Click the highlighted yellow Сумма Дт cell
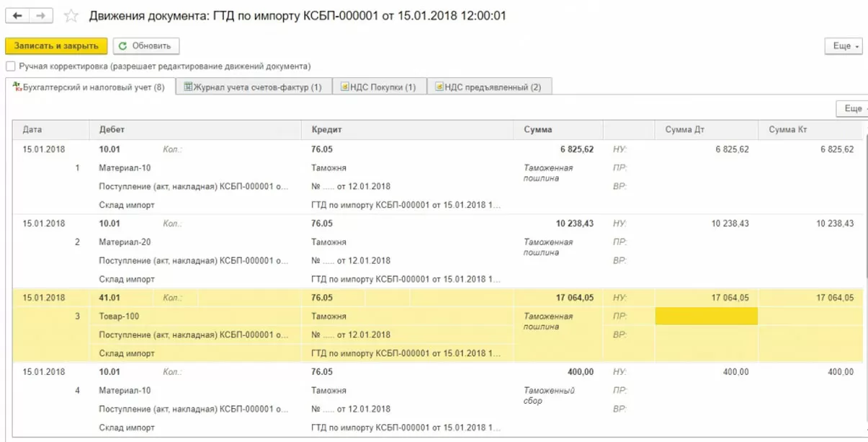This screenshot has height=442, width=868. pyautogui.click(x=706, y=316)
